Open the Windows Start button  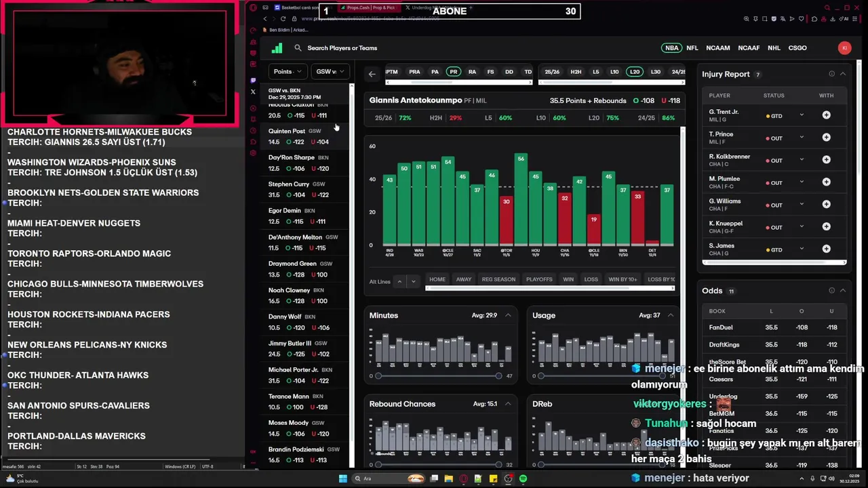click(343, 479)
